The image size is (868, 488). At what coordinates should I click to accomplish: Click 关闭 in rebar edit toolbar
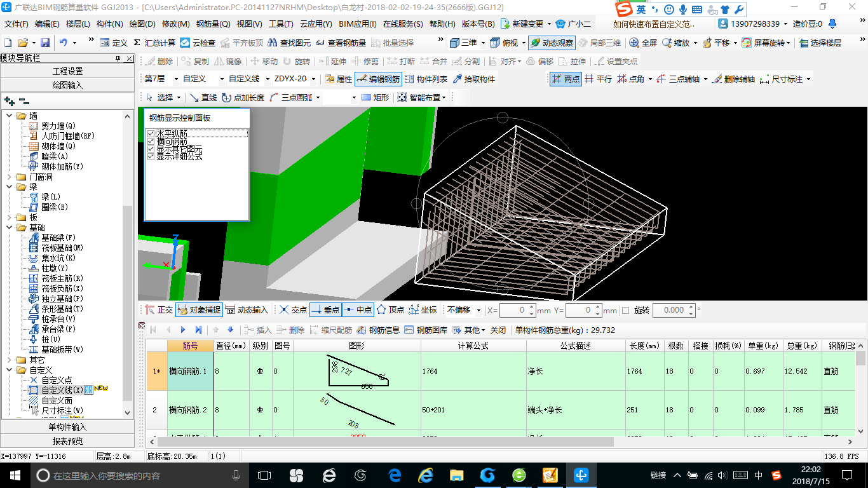[498, 330]
